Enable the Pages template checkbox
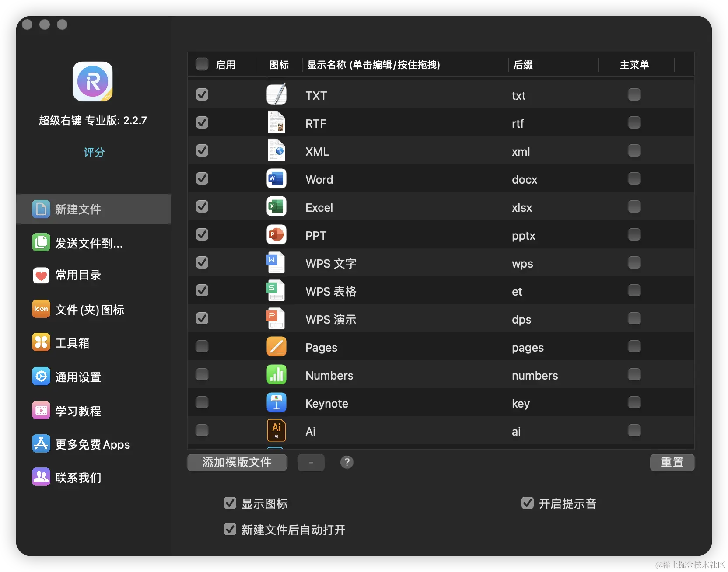This screenshot has width=728, height=572. (x=202, y=346)
